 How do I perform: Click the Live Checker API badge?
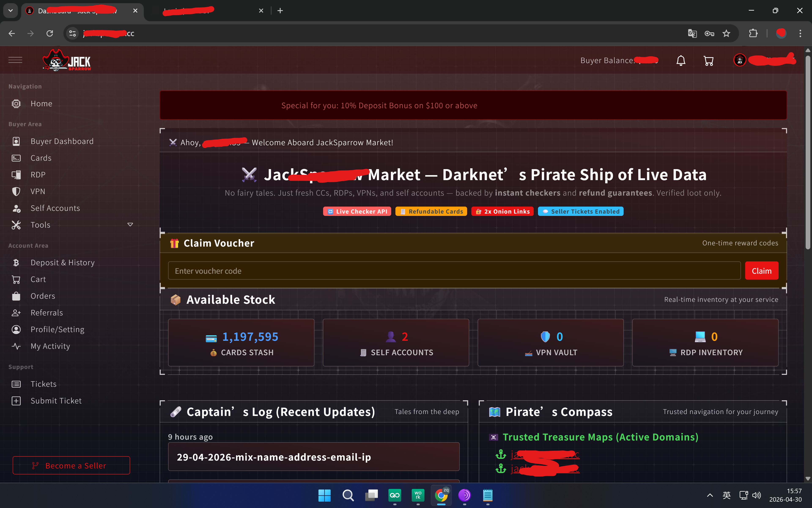click(x=357, y=211)
